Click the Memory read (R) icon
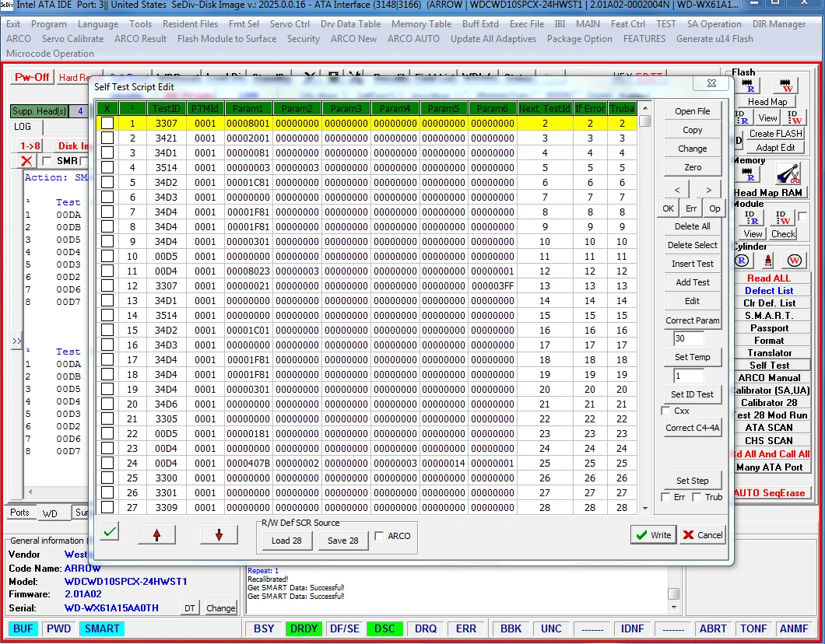 pos(747,174)
